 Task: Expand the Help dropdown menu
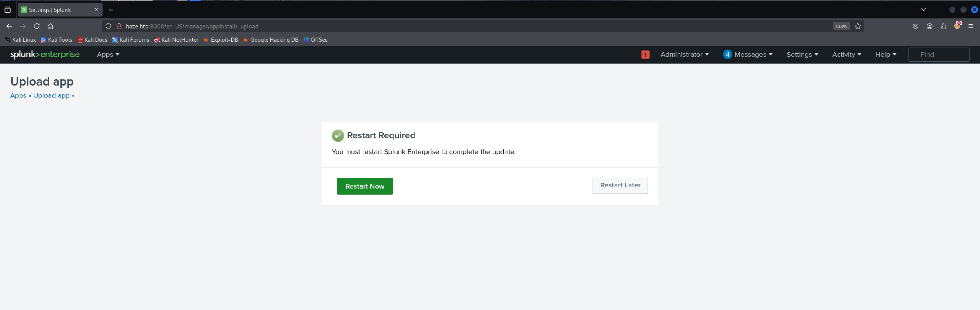[x=885, y=55]
